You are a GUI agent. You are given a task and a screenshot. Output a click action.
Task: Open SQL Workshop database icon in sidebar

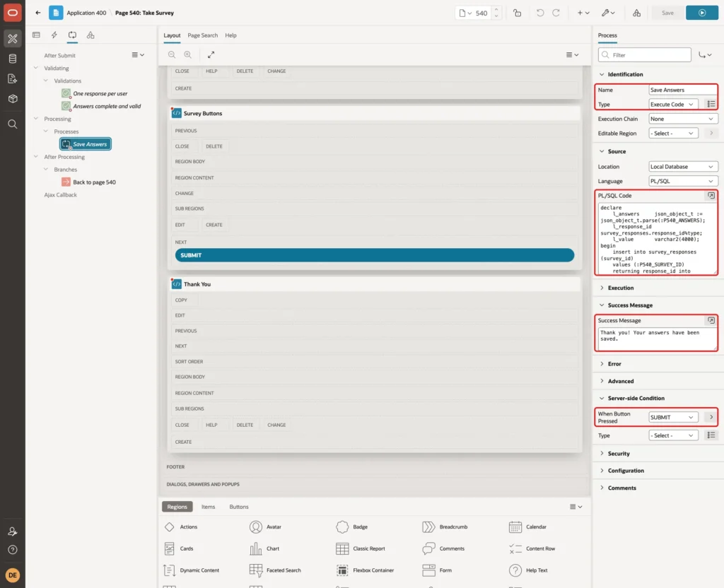13,59
